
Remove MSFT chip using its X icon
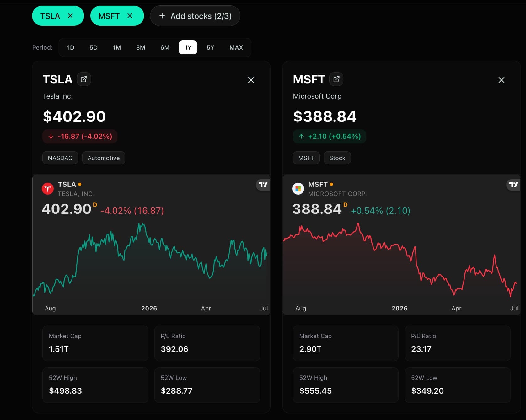coord(130,16)
